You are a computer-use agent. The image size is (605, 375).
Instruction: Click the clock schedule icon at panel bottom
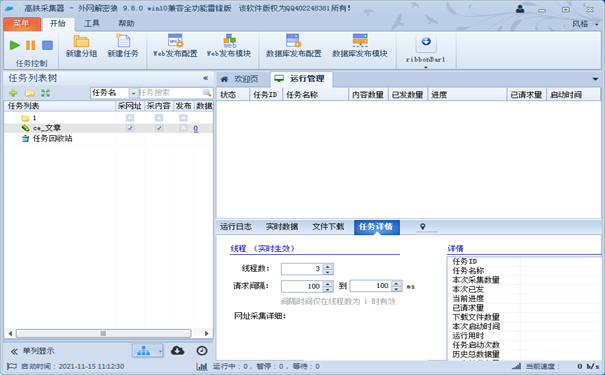[x=202, y=350]
